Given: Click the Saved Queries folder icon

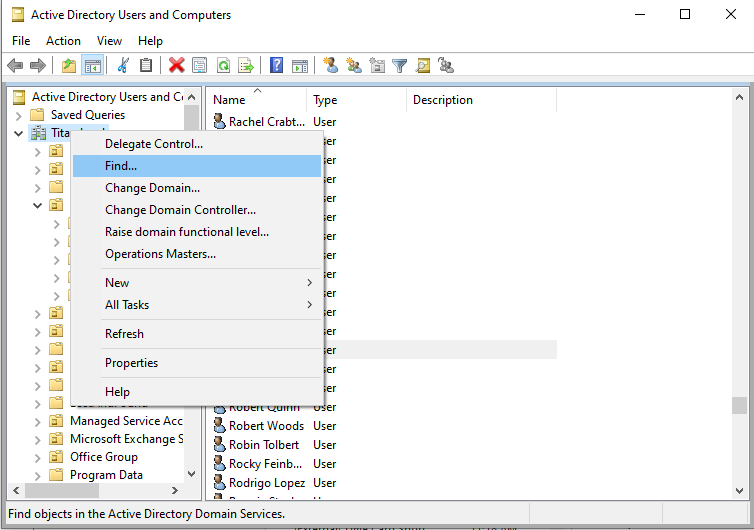Looking at the screenshot, I should tap(37, 114).
